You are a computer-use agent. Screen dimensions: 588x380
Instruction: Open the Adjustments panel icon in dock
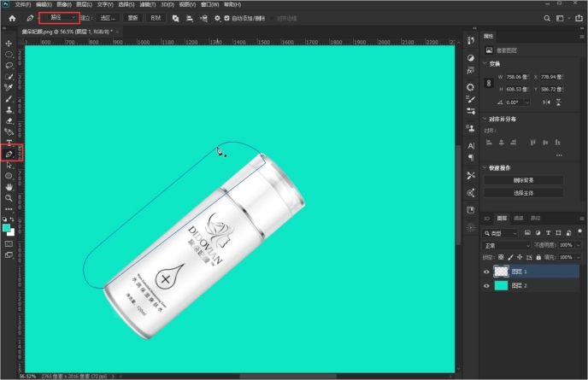tap(471, 58)
